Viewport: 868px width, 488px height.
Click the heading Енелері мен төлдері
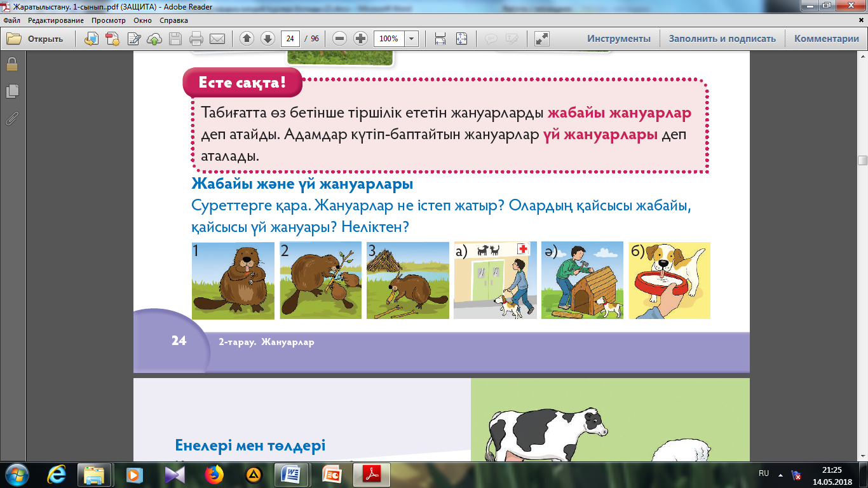click(x=249, y=445)
